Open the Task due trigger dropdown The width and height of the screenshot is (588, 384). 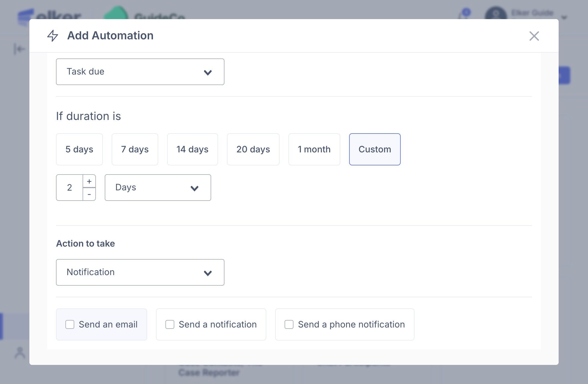pos(140,72)
